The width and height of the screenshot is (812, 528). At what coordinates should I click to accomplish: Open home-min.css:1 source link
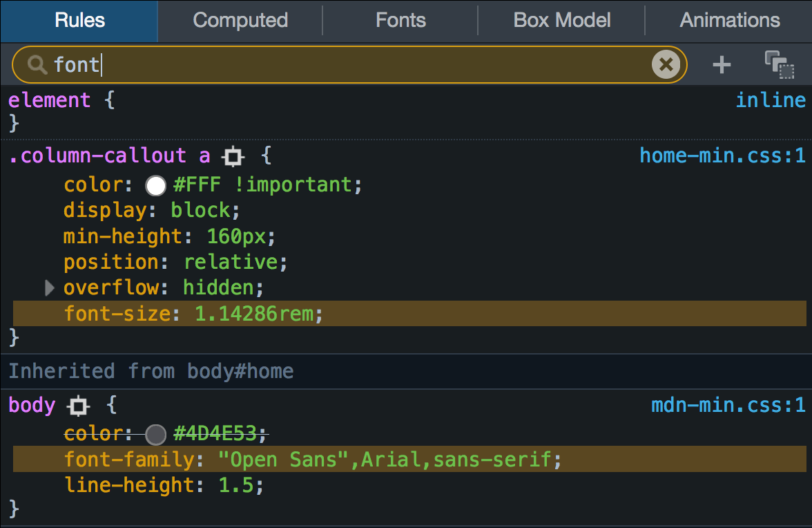pos(722,155)
